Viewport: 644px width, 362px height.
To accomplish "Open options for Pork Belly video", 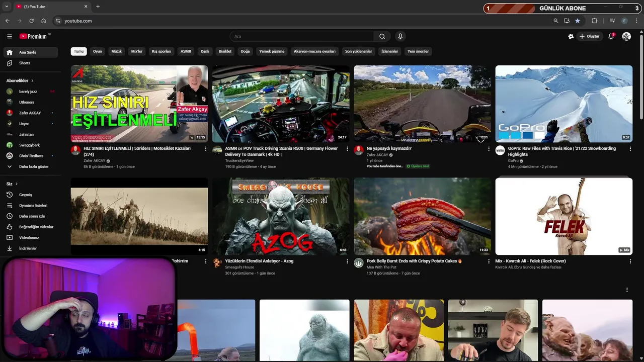I will (489, 261).
